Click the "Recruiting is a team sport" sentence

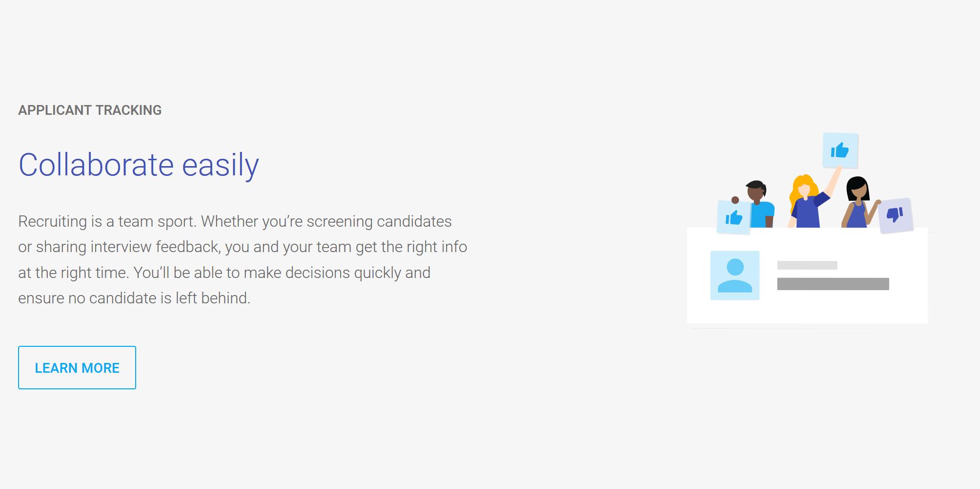(107, 222)
